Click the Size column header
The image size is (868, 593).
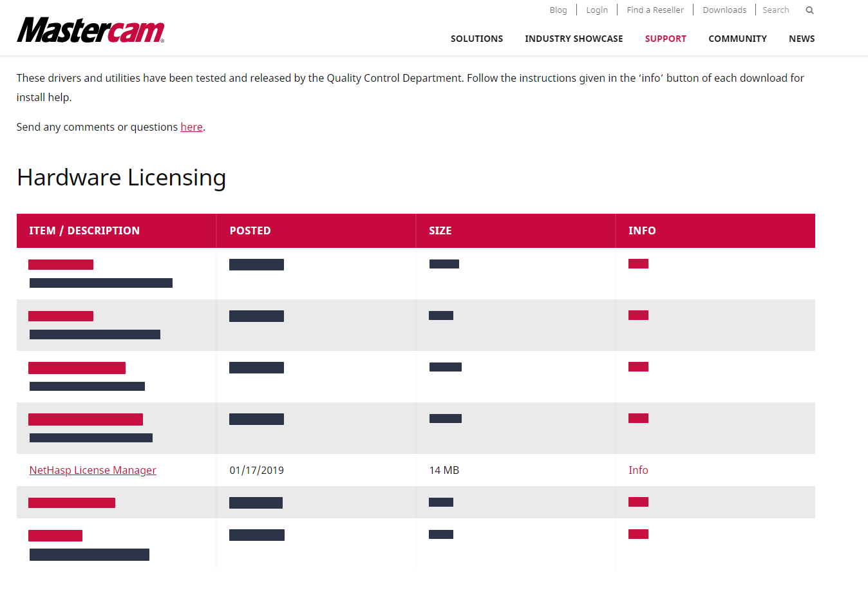tap(516, 231)
